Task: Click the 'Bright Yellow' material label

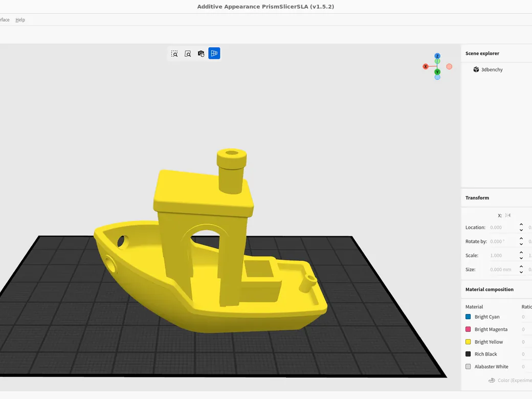Action: point(489,342)
